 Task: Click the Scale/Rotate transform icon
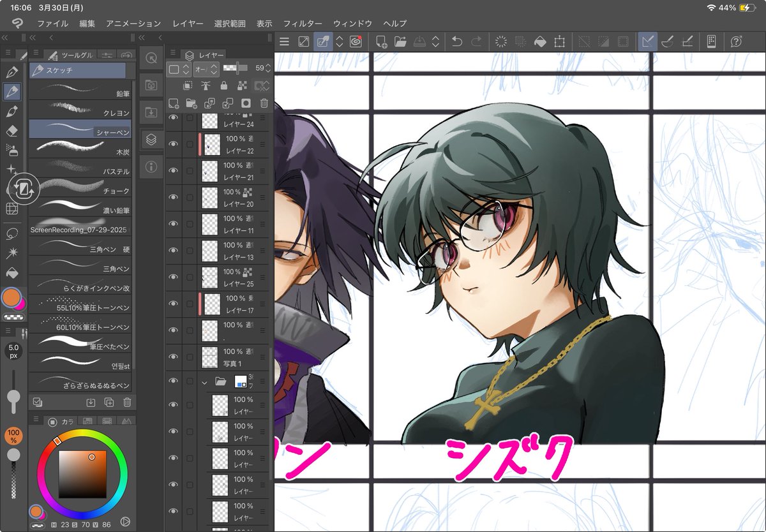tap(559, 41)
